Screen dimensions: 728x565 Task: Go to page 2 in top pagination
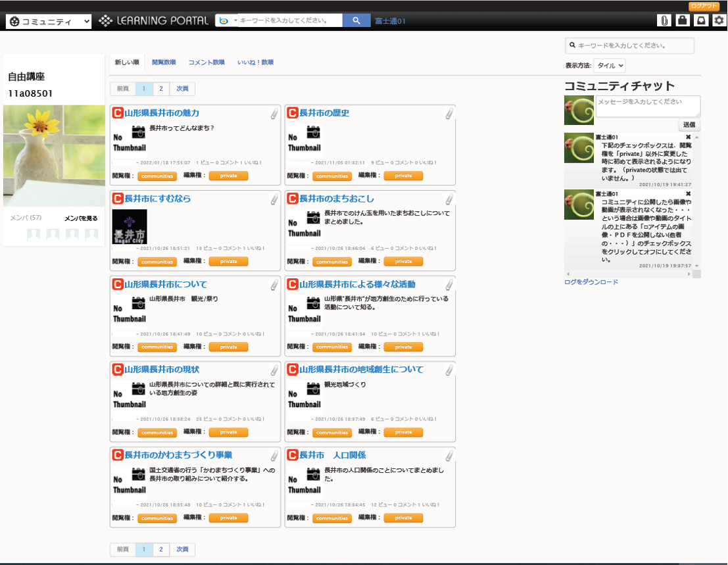tap(160, 89)
